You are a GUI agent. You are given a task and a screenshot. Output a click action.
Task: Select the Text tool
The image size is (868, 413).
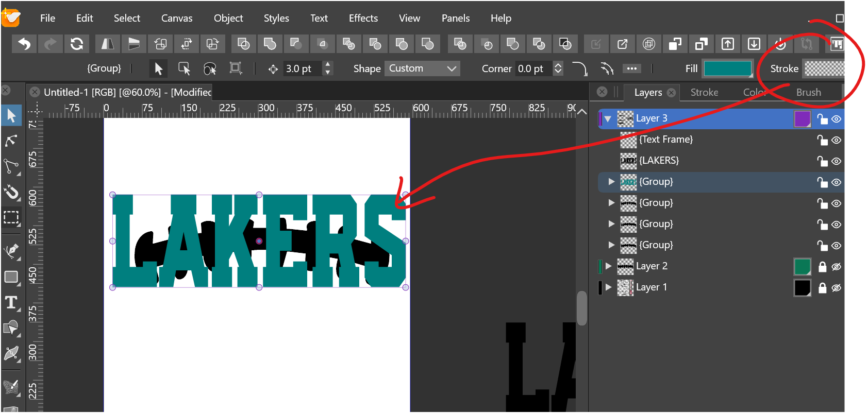point(11,303)
